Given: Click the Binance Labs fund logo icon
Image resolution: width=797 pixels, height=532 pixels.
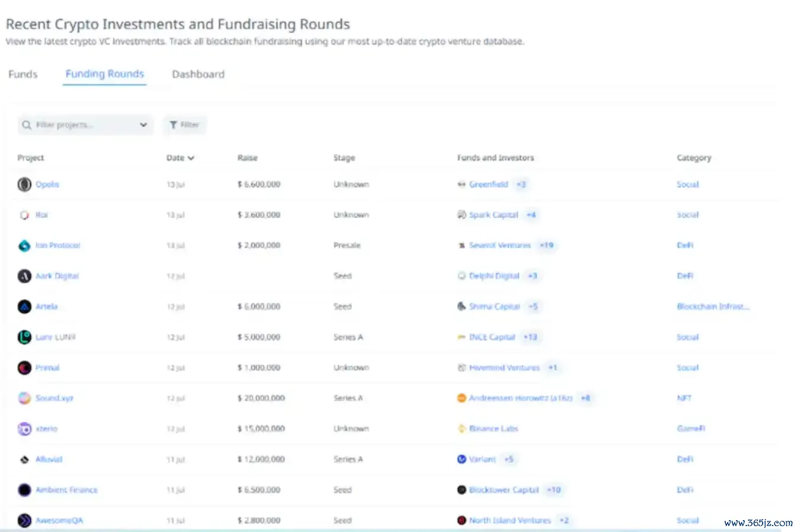Looking at the screenshot, I should (462, 429).
